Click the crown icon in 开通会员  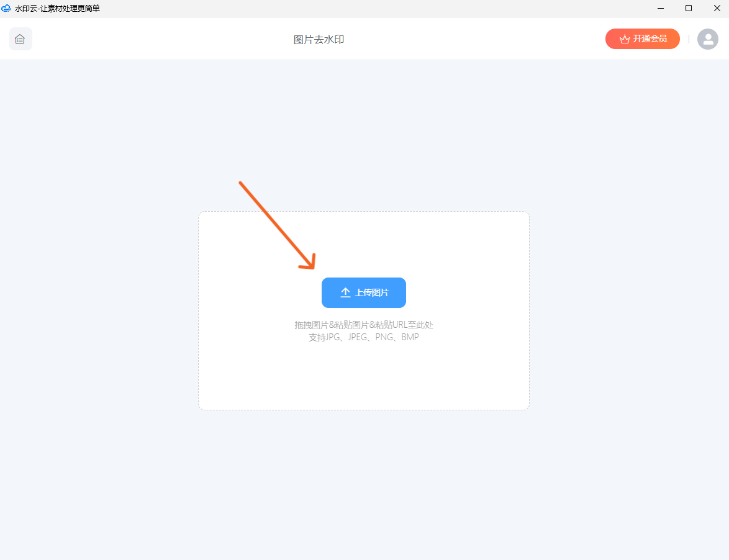[624, 39]
